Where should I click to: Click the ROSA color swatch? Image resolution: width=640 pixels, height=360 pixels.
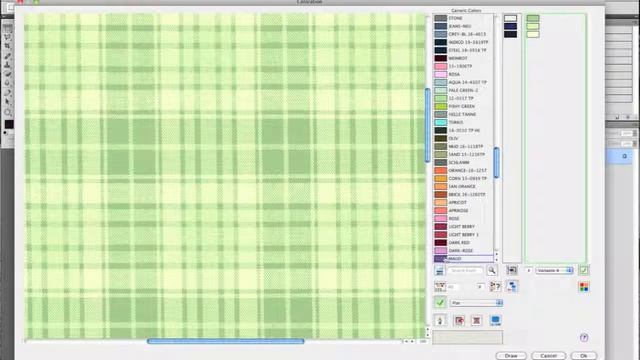[441, 74]
